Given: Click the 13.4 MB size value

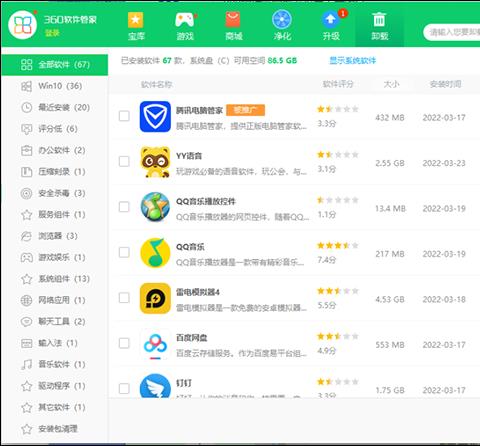Looking at the screenshot, I should point(390,209).
